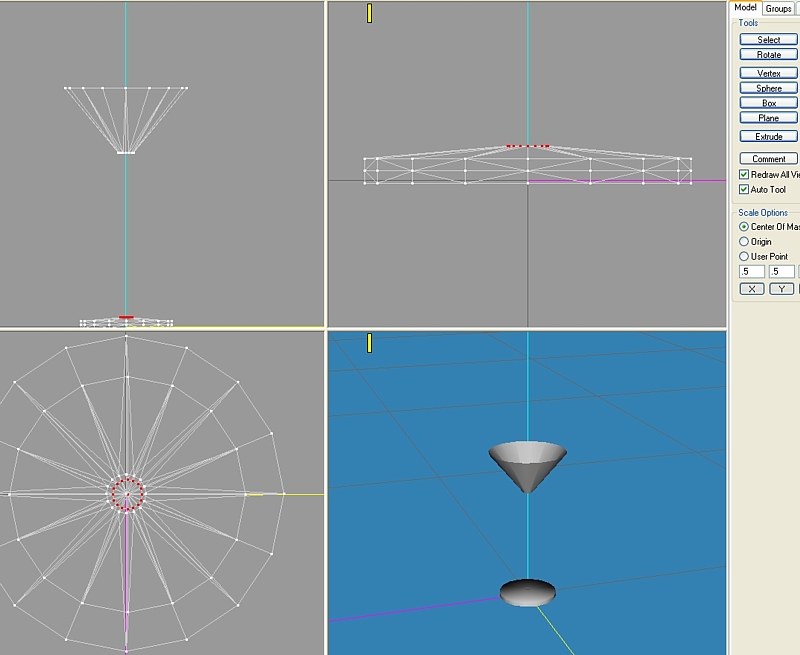Click the first scale value field

pos(751,272)
